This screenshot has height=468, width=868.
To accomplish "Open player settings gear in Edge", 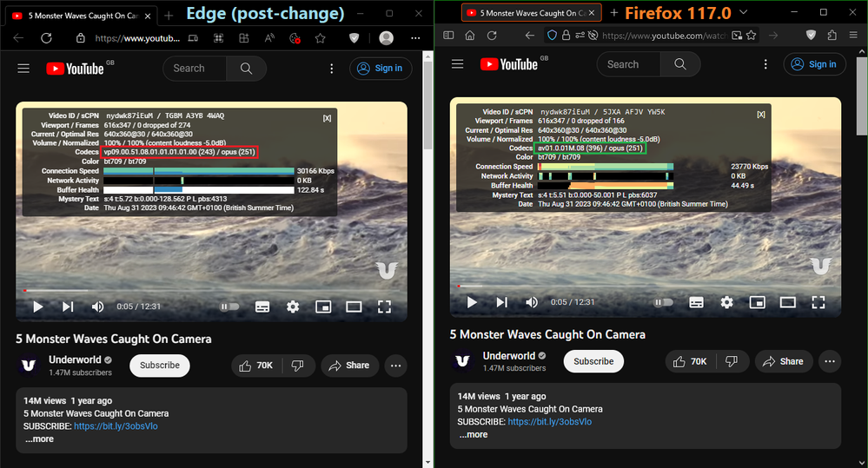I will click(293, 307).
